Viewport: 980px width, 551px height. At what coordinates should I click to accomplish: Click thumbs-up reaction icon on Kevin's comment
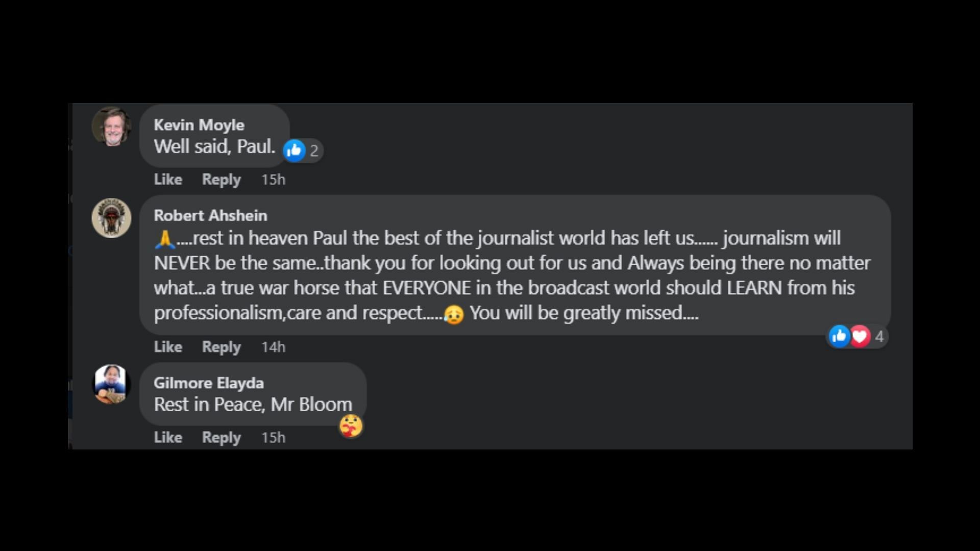(294, 151)
